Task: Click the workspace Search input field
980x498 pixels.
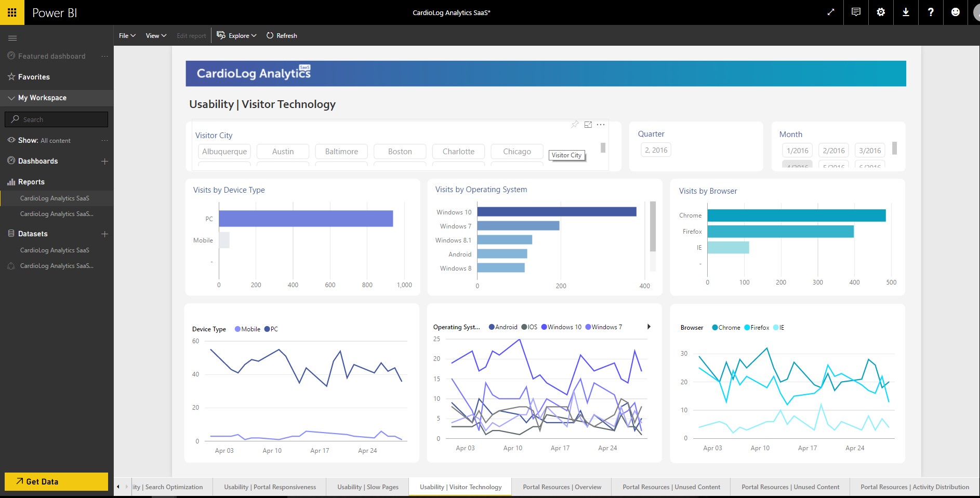Action: [x=57, y=119]
